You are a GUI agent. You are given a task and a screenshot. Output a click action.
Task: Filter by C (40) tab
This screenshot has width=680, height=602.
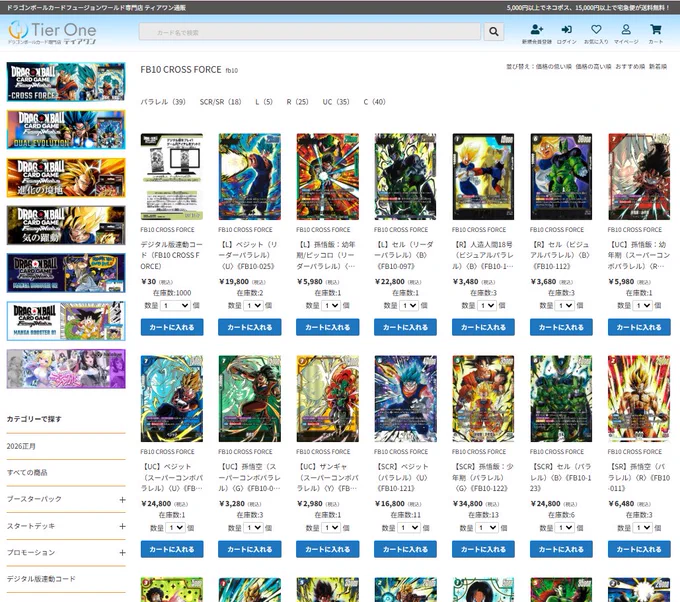coord(374,102)
